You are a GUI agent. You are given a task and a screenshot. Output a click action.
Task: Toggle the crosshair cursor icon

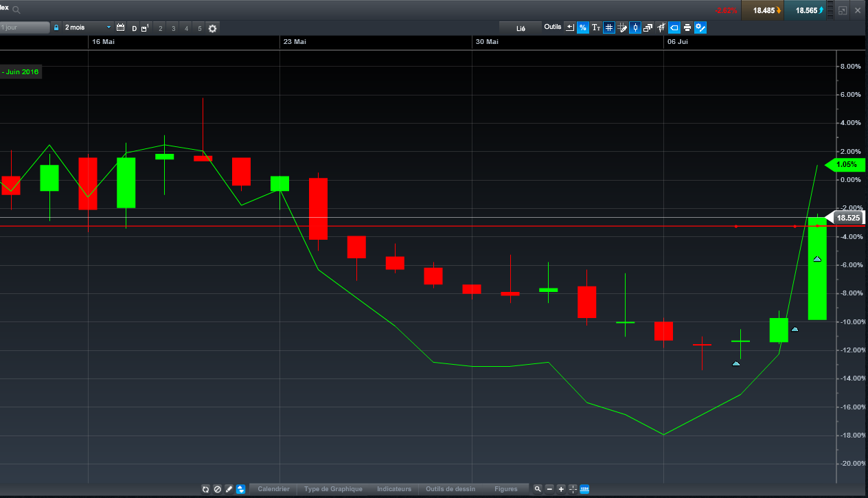point(573,489)
